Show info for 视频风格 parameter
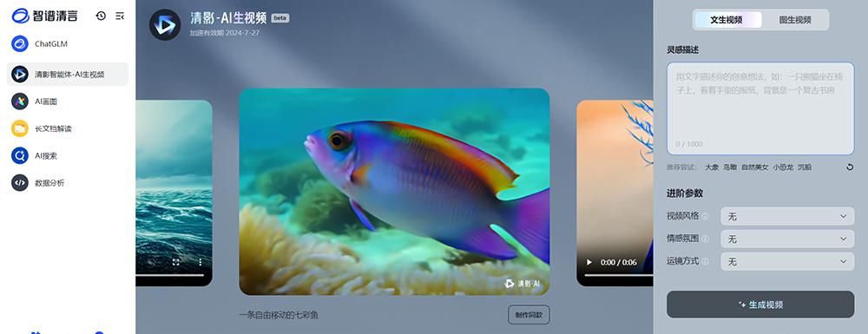This screenshot has width=868, height=334. click(x=705, y=216)
